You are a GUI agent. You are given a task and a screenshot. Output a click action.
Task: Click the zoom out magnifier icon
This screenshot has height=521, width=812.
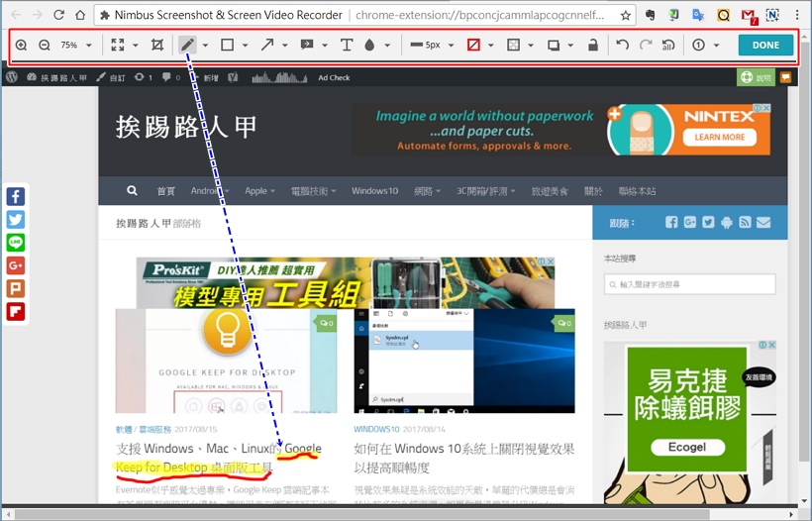coord(45,45)
